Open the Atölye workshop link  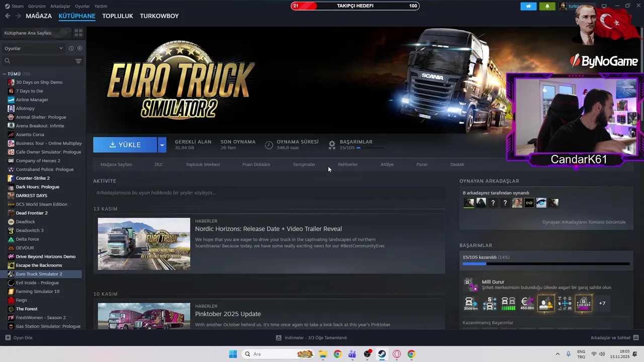pyautogui.click(x=387, y=164)
